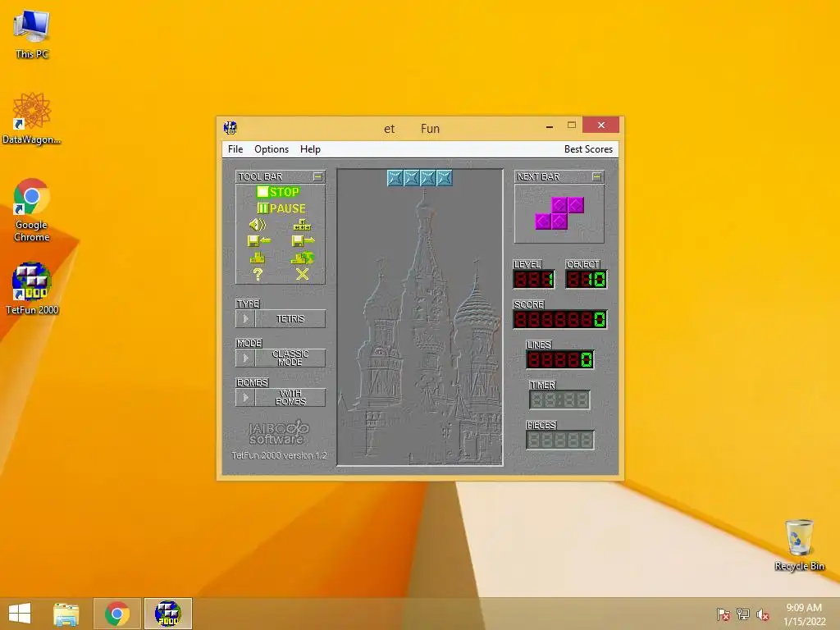The height and width of the screenshot is (630, 840).
Task: Click the LINES counter display
Action: pyautogui.click(x=559, y=359)
